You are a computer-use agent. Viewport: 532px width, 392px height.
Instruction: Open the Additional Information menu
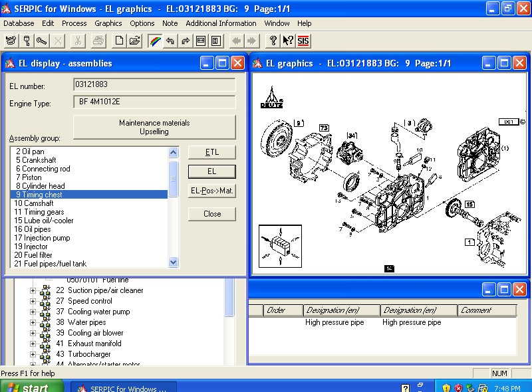(x=221, y=23)
